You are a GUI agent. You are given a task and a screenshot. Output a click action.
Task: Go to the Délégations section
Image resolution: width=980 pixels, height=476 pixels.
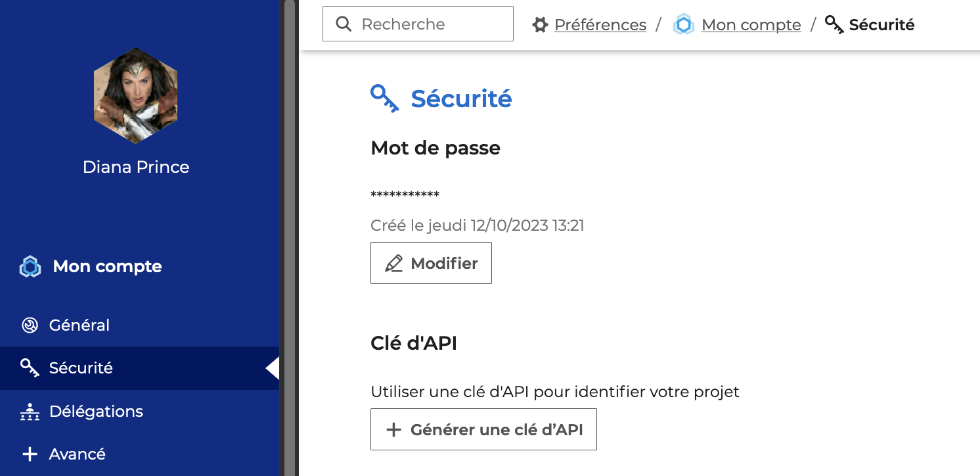tap(96, 412)
